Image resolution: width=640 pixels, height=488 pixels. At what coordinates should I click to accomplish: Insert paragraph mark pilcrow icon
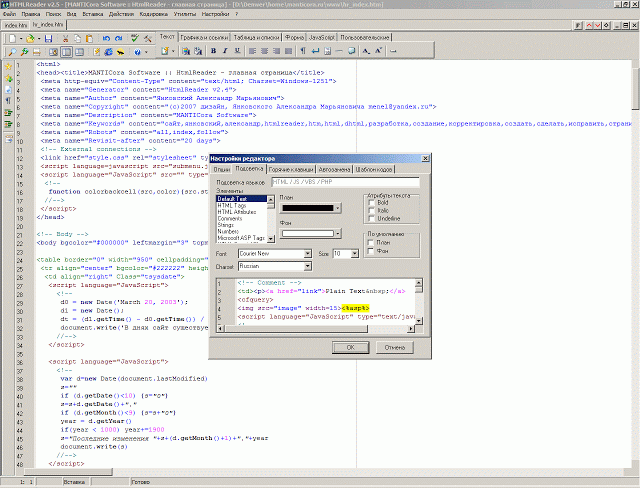coord(303,51)
